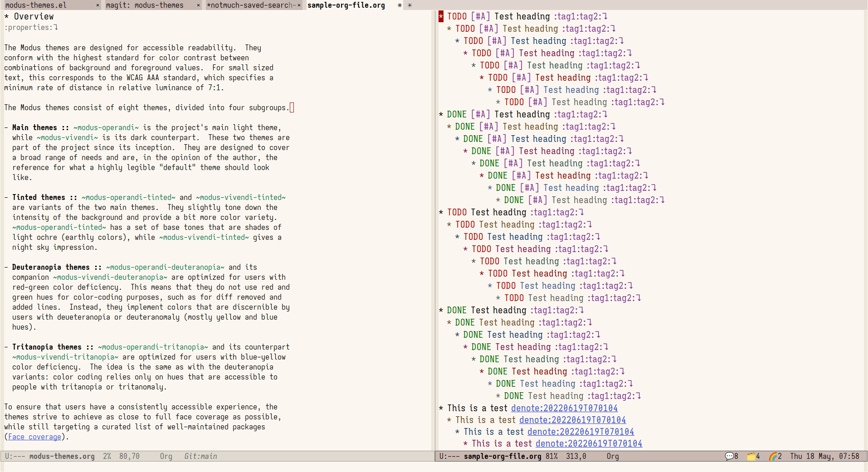The height and width of the screenshot is (472, 868).
Task: Close the *notmuch-saved-search- tab
Action: tap(299, 5)
